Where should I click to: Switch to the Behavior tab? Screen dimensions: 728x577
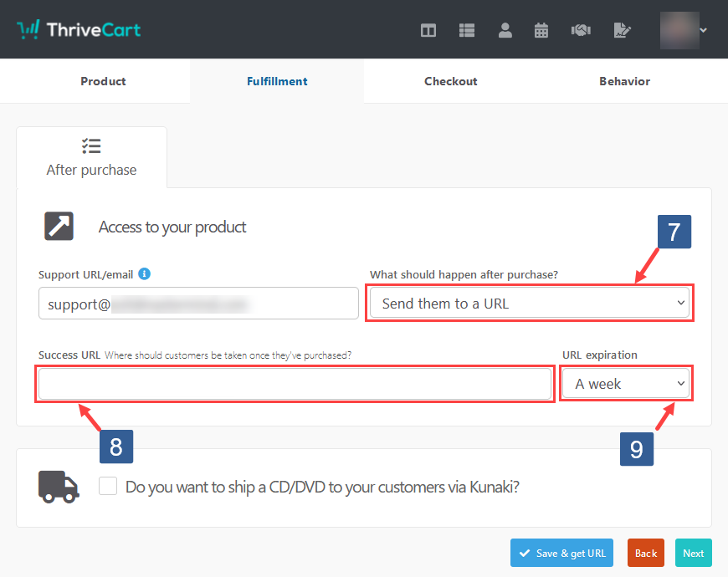[624, 81]
